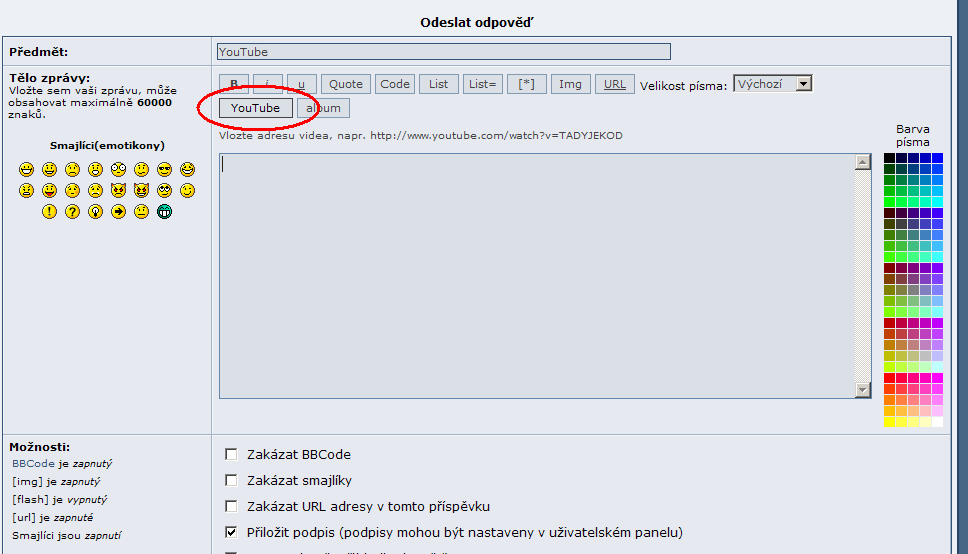Click the YouTube BBCode button
The image size is (968, 554).
pos(256,108)
